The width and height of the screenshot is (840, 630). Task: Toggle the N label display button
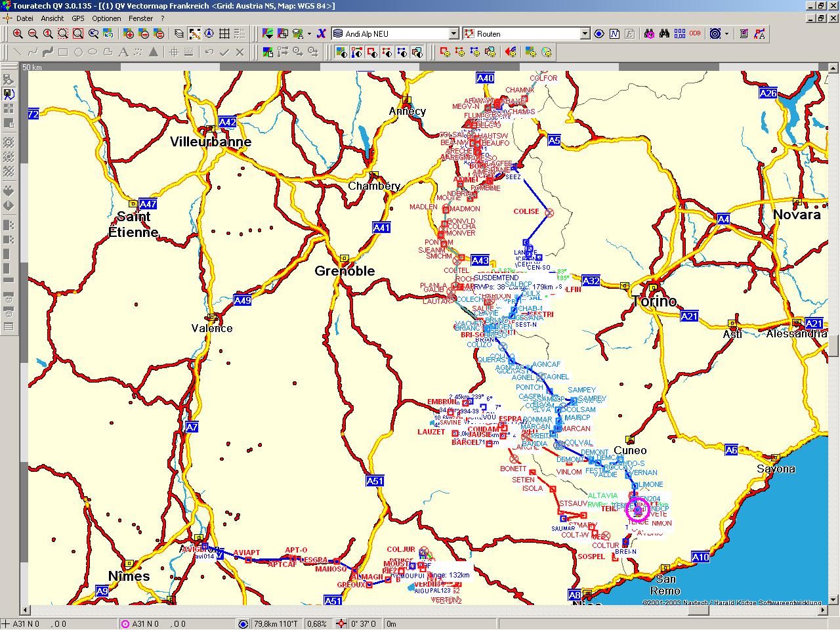pyautogui.click(x=614, y=34)
